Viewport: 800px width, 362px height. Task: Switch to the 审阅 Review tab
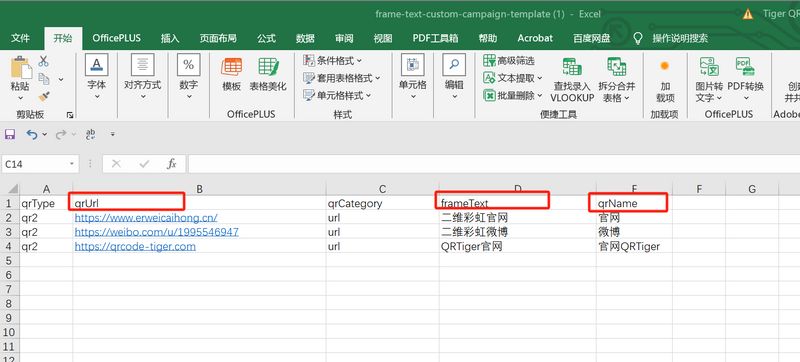(344, 38)
